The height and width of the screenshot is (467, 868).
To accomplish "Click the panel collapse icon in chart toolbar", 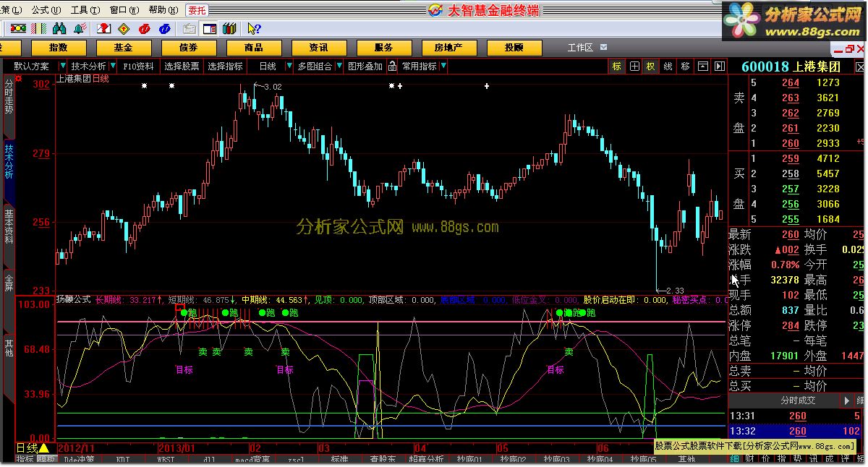I will pyautogui.click(x=702, y=66).
